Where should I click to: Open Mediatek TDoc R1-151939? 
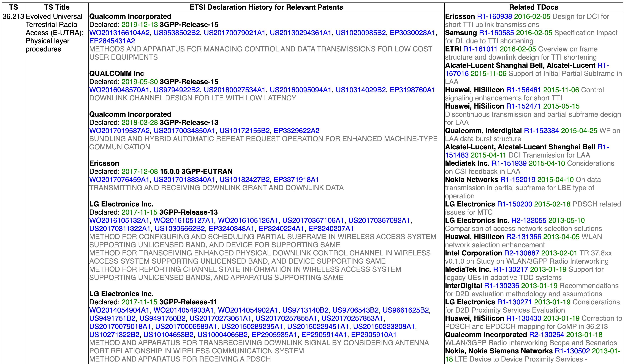(509, 163)
